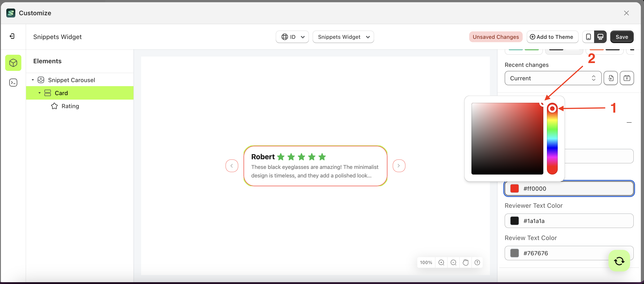Switch preview to mobile view
This screenshot has height=284, width=644.
click(x=588, y=37)
